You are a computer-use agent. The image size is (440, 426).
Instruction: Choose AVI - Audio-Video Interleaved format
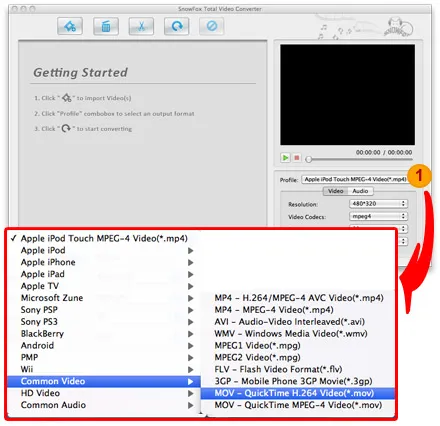(298, 322)
